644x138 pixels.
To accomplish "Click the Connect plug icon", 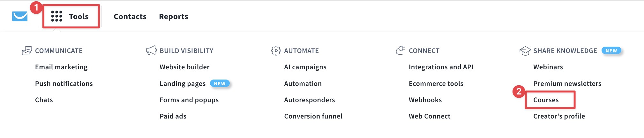I will (401, 50).
